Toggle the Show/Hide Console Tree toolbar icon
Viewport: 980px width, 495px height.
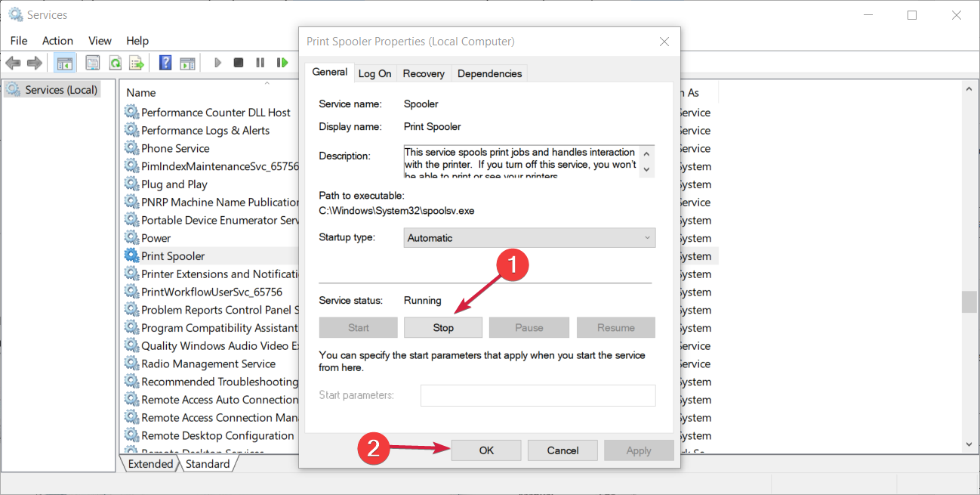click(x=65, y=63)
